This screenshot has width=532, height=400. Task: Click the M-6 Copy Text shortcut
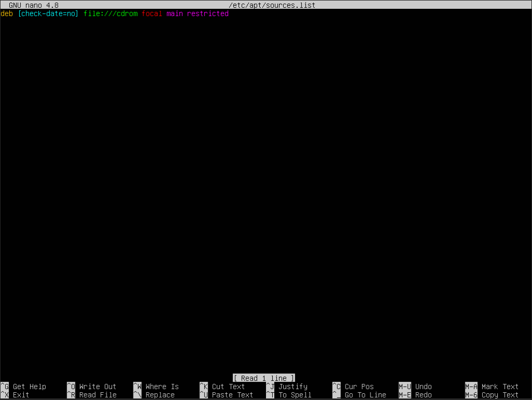pyautogui.click(x=491, y=395)
